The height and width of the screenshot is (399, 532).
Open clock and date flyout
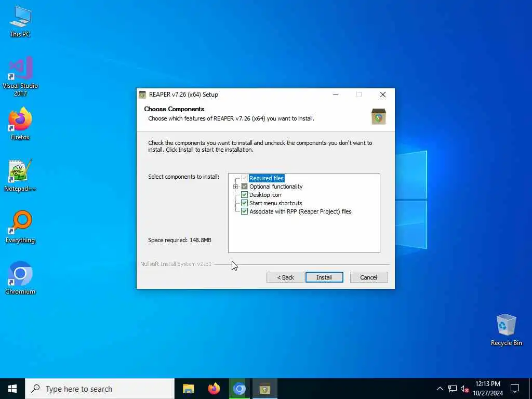click(x=487, y=389)
